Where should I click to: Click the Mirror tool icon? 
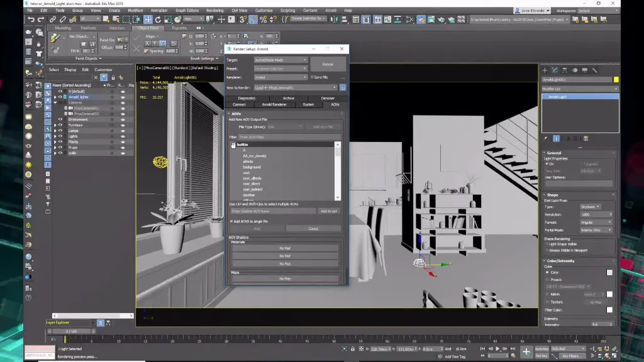335,19
